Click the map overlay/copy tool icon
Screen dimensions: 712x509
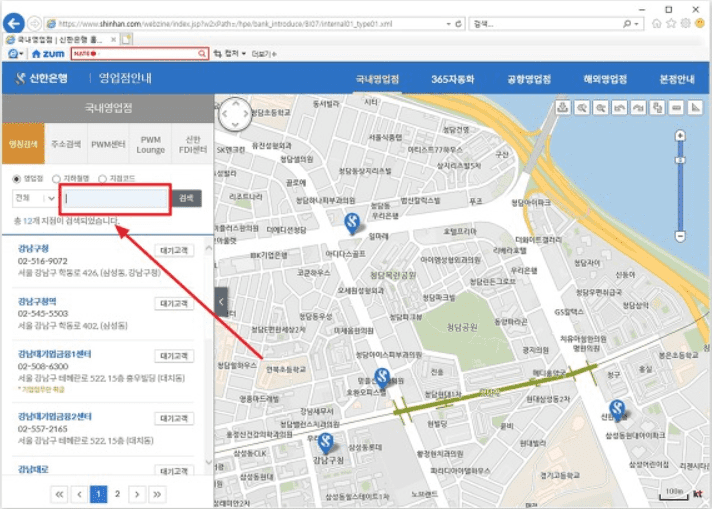[657, 108]
